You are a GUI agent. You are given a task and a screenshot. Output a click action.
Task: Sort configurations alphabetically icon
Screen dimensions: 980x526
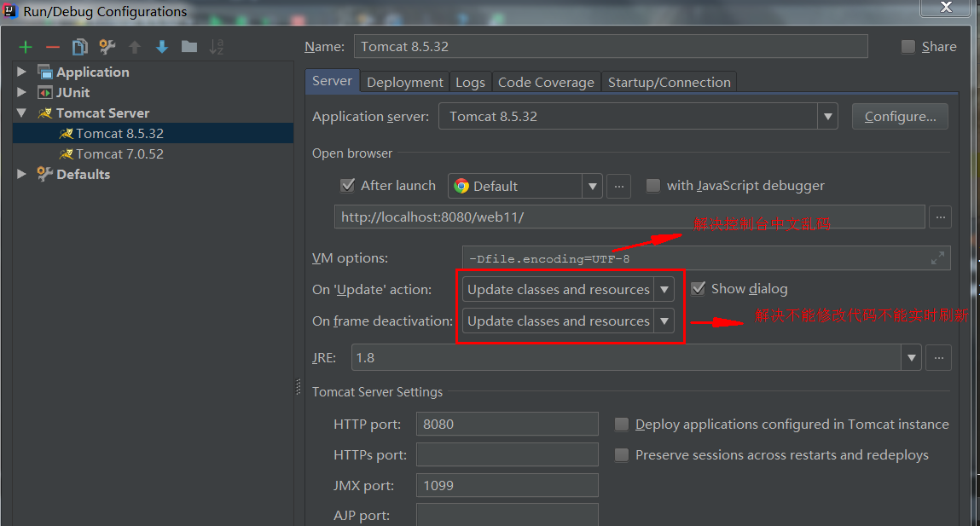217,47
